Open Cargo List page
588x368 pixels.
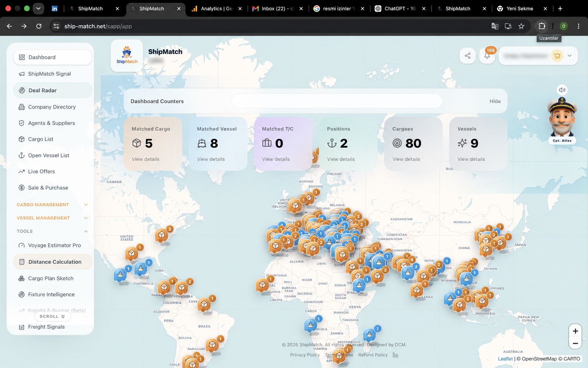tap(53, 139)
